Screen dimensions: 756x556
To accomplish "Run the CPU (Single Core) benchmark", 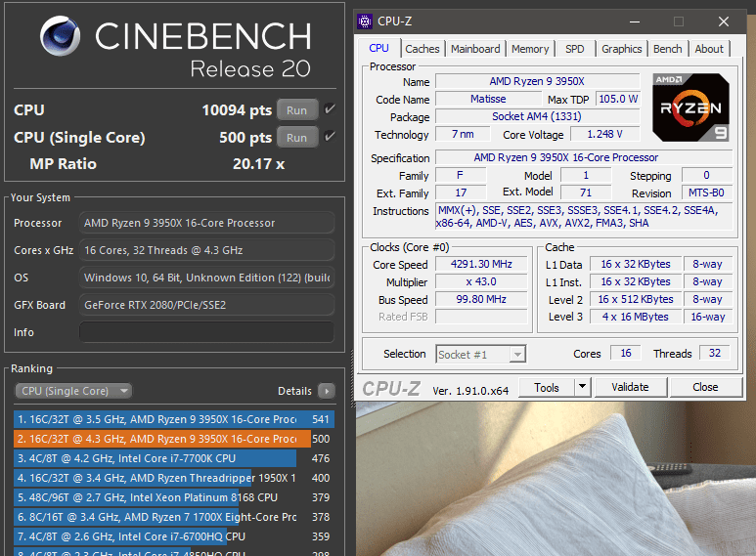I will tap(297, 138).
